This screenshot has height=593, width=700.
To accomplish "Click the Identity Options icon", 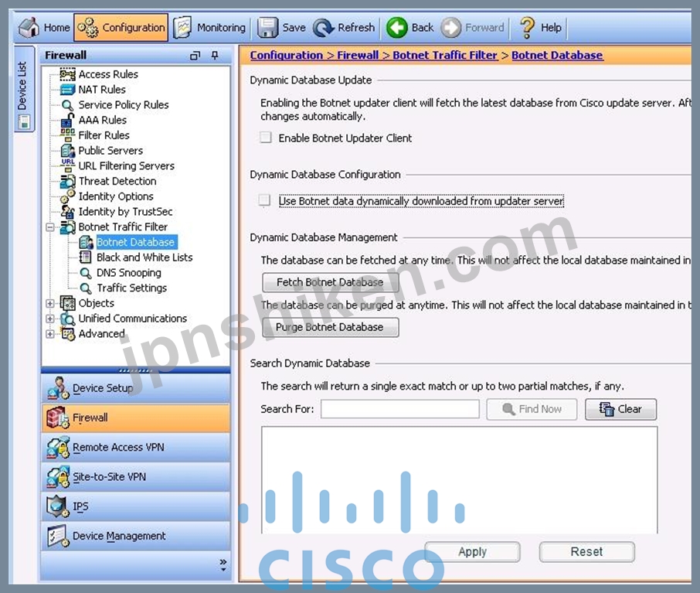I will click(x=68, y=196).
